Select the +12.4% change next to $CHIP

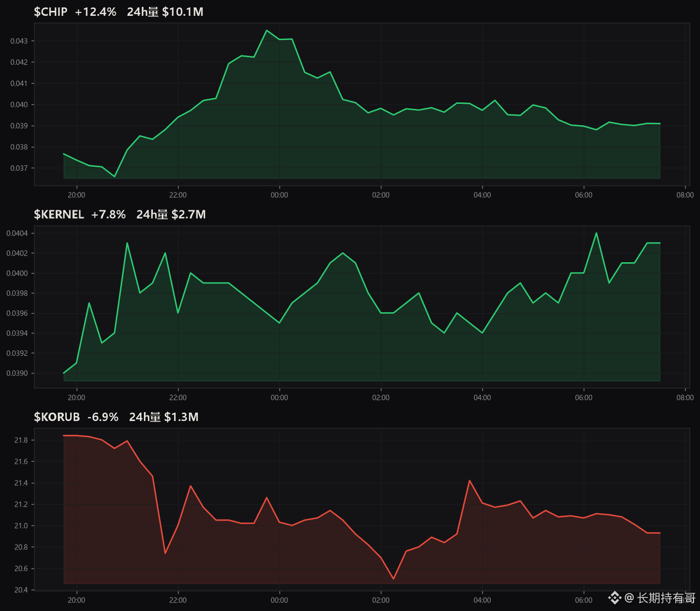click(x=95, y=12)
